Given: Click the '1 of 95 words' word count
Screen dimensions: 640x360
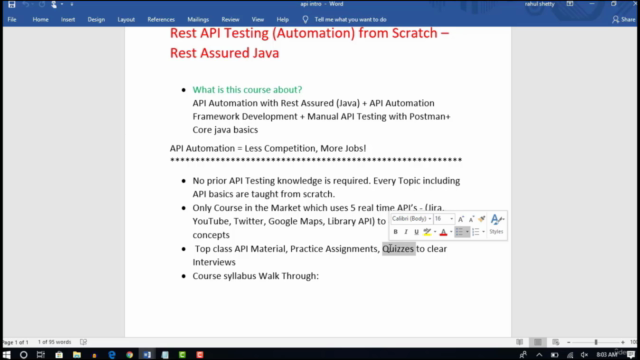Looking at the screenshot, I should coord(54,342).
